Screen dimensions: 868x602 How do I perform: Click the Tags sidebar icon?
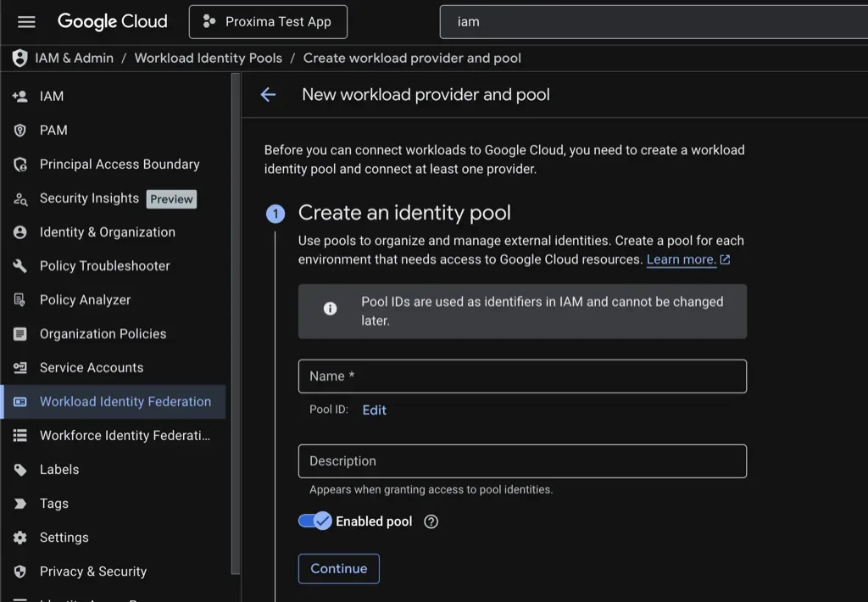tap(18, 503)
